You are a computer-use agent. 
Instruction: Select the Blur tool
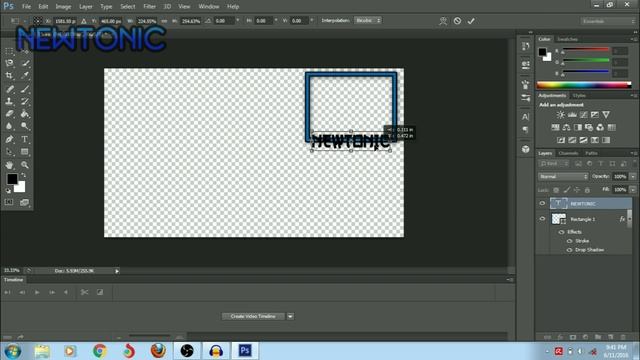pos(9,126)
